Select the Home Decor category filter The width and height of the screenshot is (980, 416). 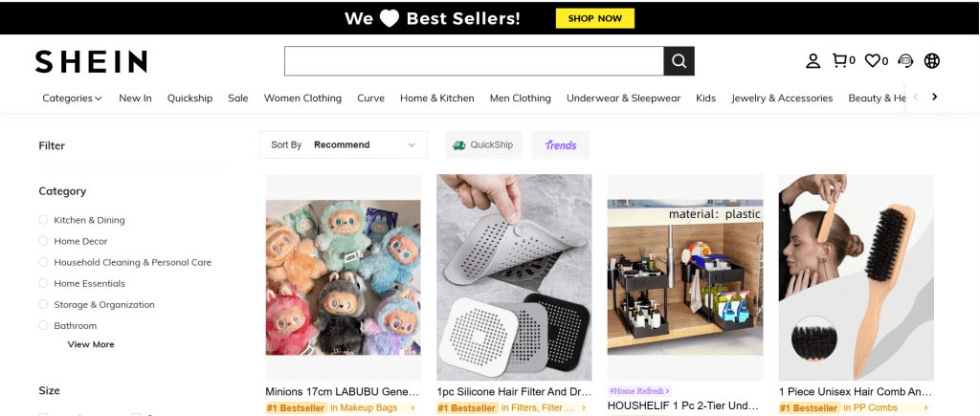pyautogui.click(x=43, y=241)
